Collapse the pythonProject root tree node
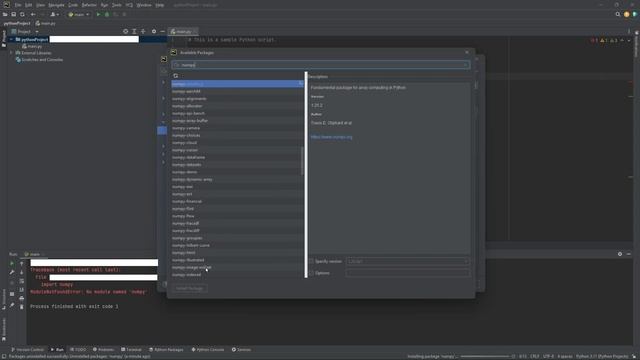The width and height of the screenshot is (640, 360). click(11, 40)
